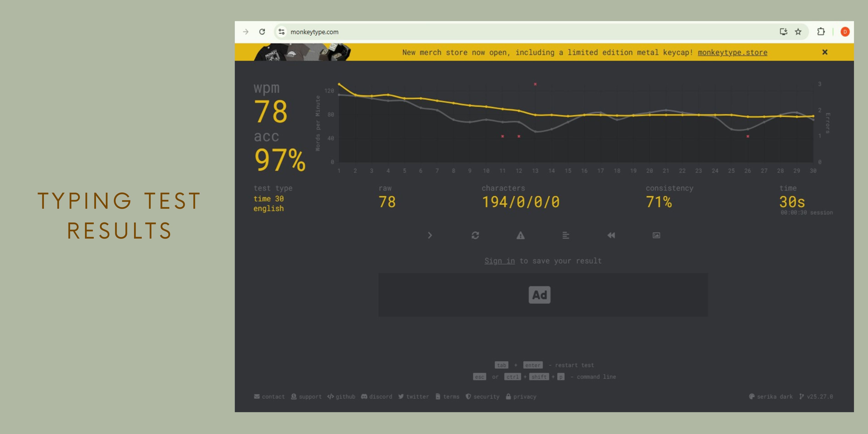Open the privacy footer link

coord(521,397)
